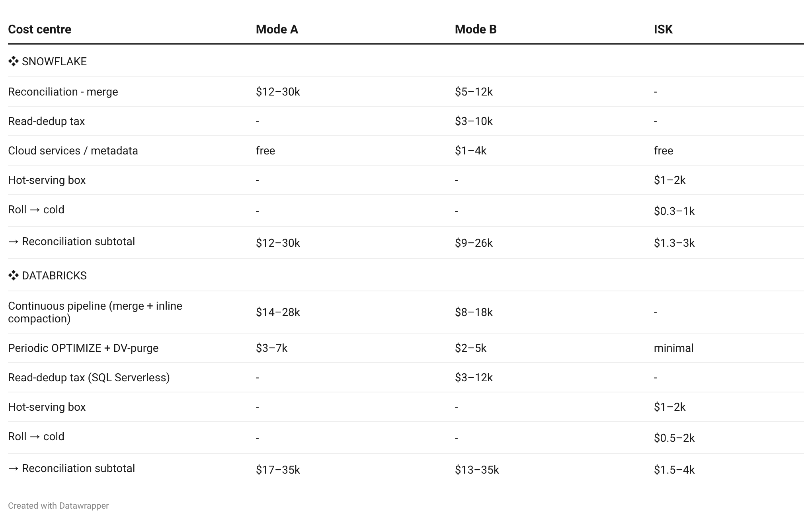
Task: Select the minimal ISK cell
Action: (x=673, y=348)
